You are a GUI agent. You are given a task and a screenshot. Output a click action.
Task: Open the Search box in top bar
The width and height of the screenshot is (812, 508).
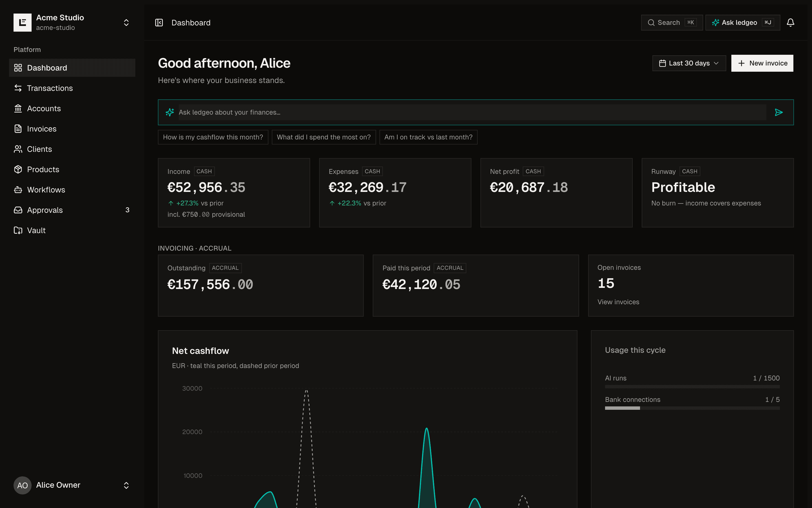[x=672, y=23]
